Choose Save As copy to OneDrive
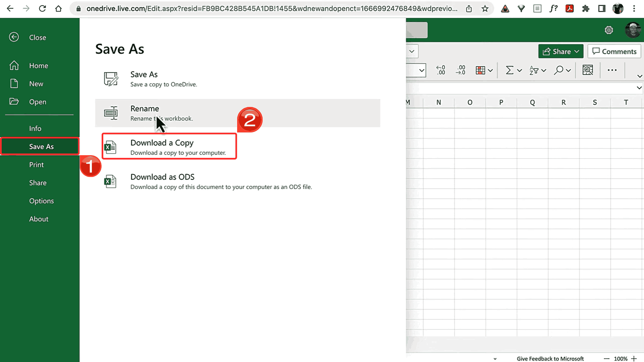The image size is (644, 362). (237, 79)
